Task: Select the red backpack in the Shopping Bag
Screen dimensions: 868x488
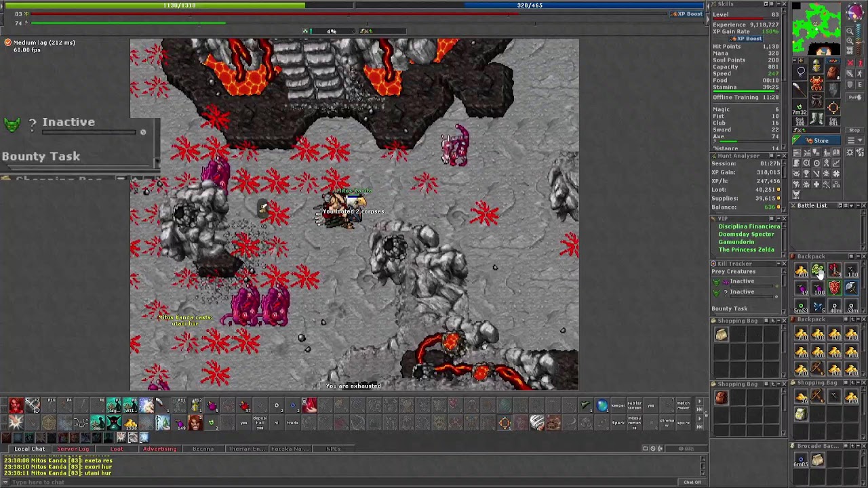Action: coord(721,398)
